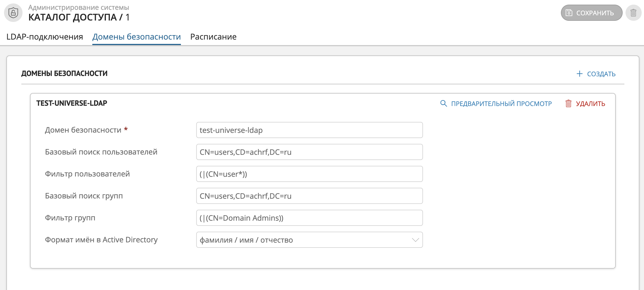
Task: Click the plus icon next to СОЗДАТЬ
Action: coord(579,74)
